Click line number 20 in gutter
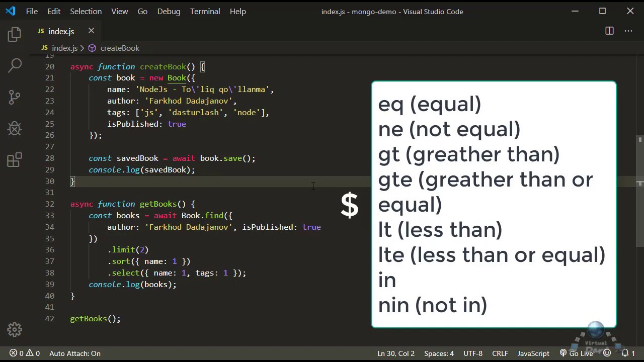 [49, 67]
